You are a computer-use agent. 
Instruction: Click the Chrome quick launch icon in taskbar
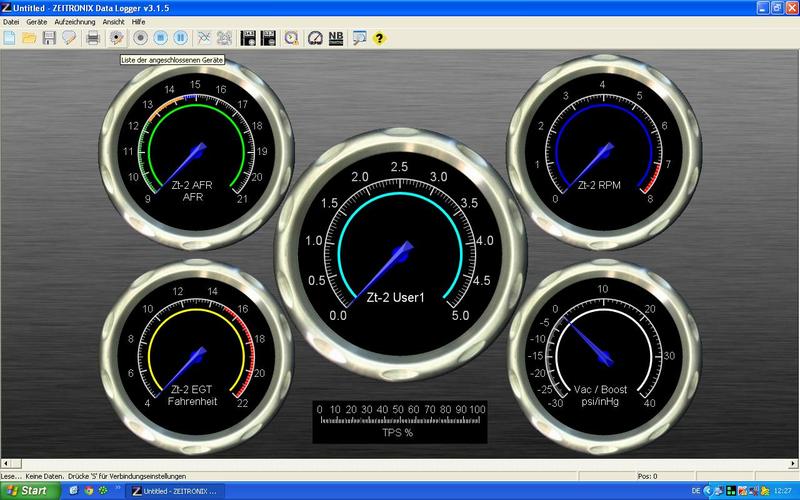89,491
